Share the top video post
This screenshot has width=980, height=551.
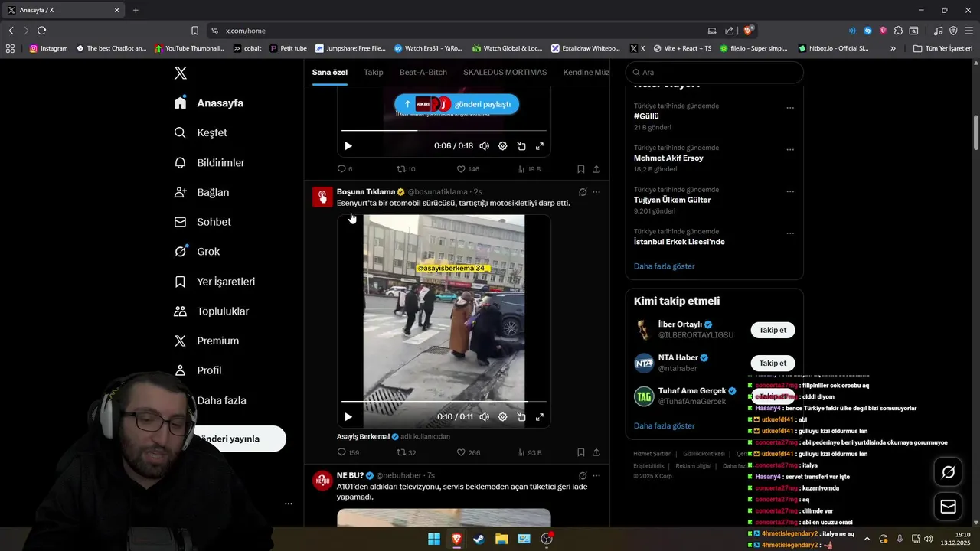(x=596, y=168)
